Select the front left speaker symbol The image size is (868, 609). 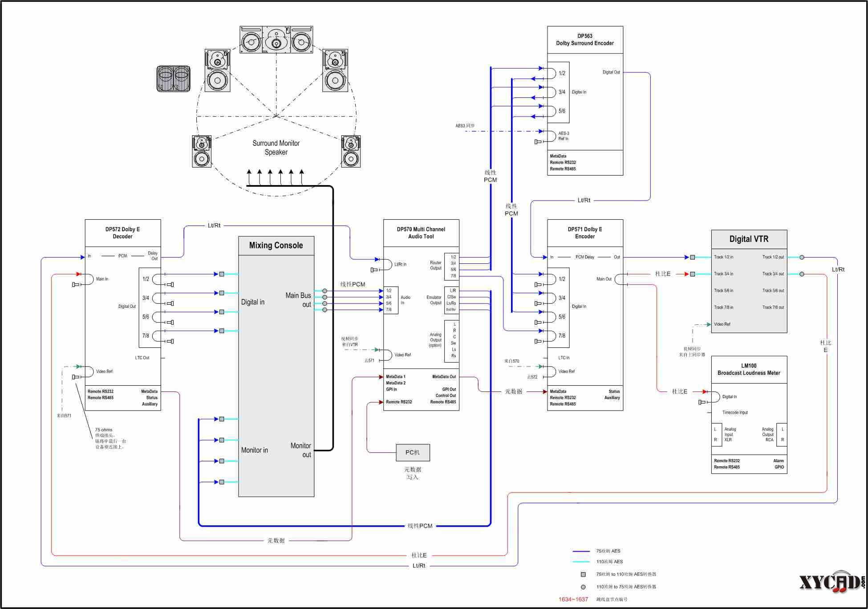tap(218, 70)
